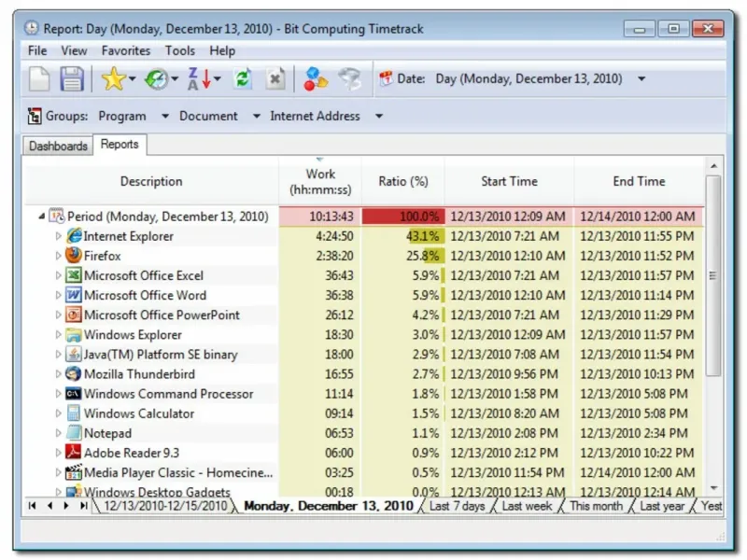
Task: Expand the Firefox tree row
Action: pyautogui.click(x=58, y=256)
